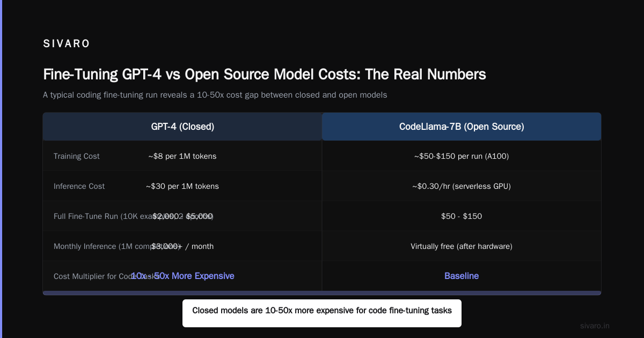Select the 'GPT-4 (Closed)' column header
The height and width of the screenshot is (338, 644).
tap(182, 127)
